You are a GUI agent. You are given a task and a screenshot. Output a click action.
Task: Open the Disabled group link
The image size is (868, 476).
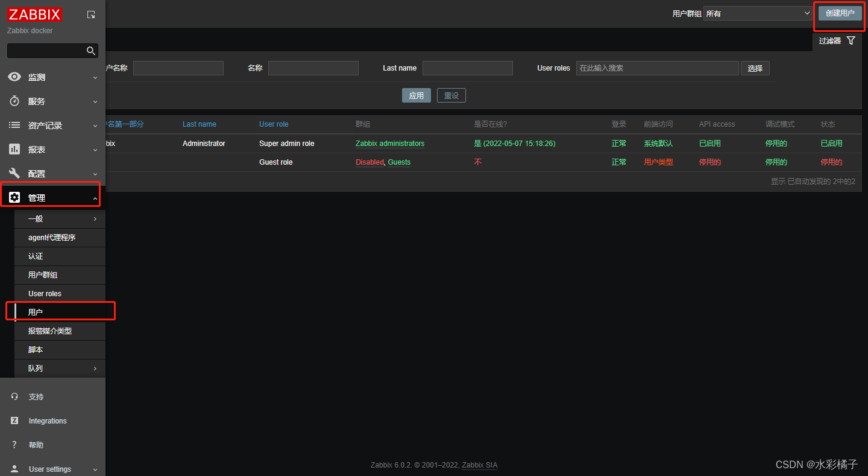(370, 162)
